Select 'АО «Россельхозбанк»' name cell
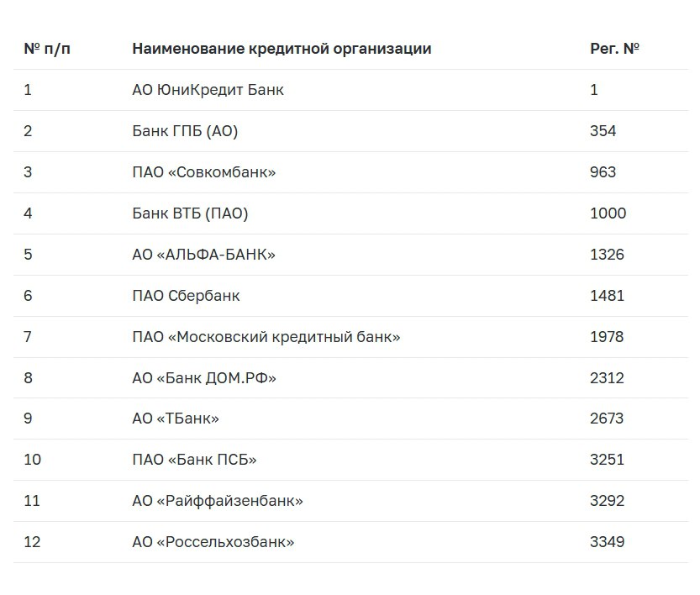This screenshot has width=700, height=595. (213, 542)
